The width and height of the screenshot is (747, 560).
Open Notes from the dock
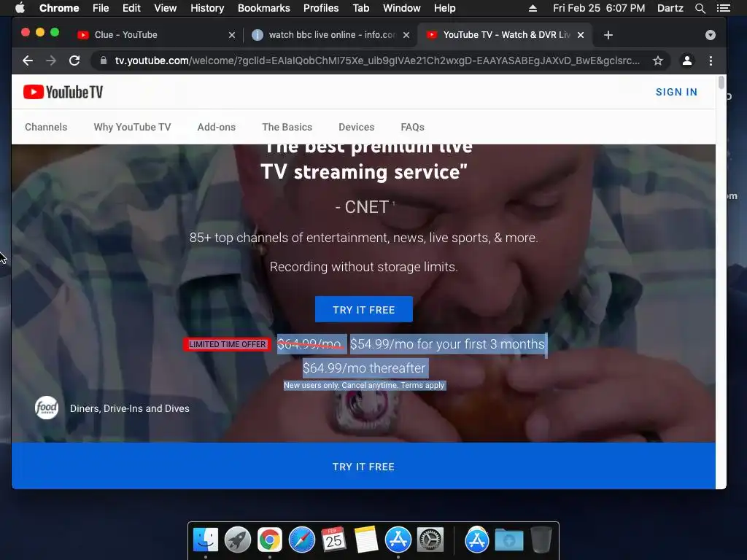coord(366,540)
